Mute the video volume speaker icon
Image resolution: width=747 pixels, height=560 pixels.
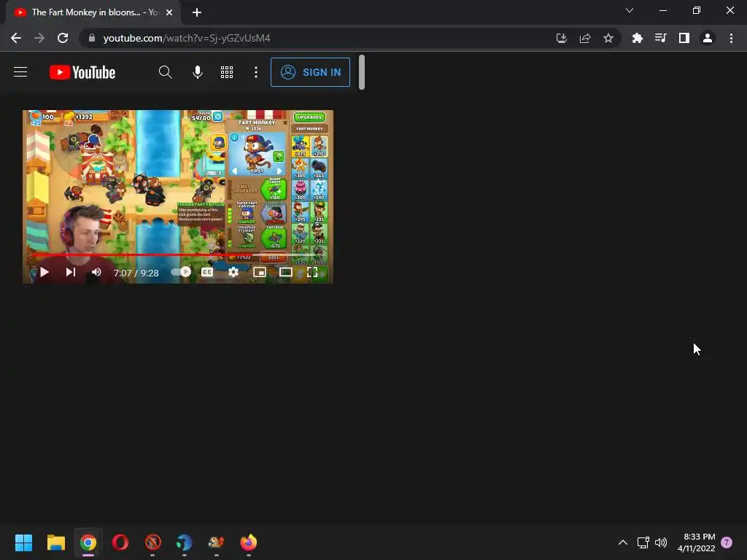pos(96,272)
